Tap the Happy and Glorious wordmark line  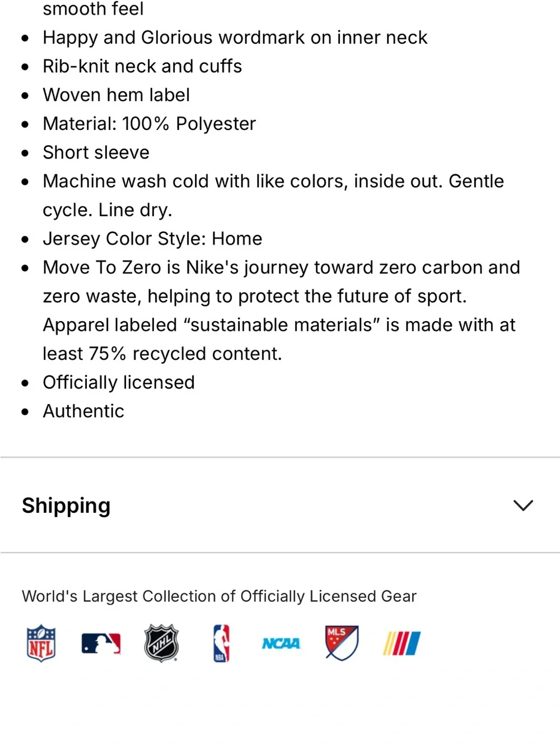tap(235, 38)
